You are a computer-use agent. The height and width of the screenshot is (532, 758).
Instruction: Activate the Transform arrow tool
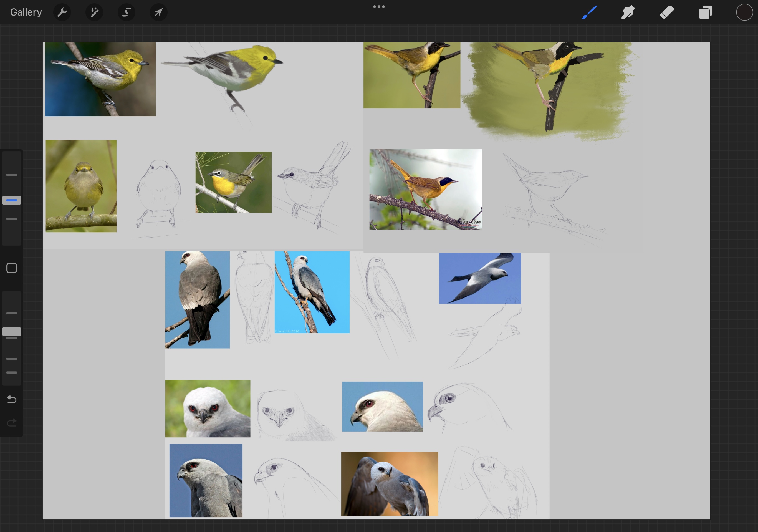[x=158, y=12]
